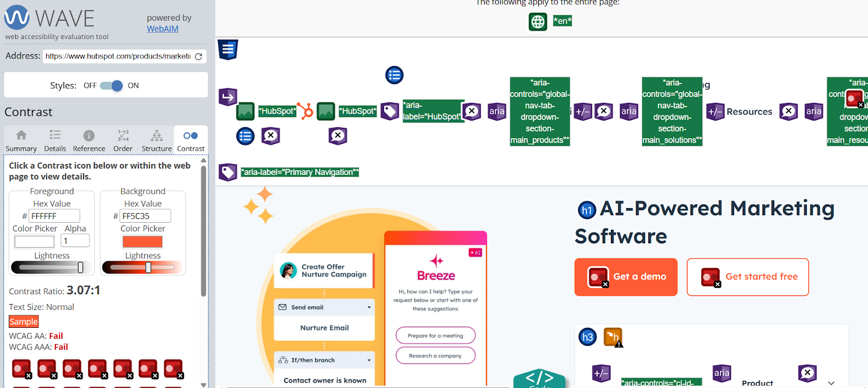Click the aria icon before main_products label
Image resolution: width=868 pixels, height=388 pixels.
(497, 112)
